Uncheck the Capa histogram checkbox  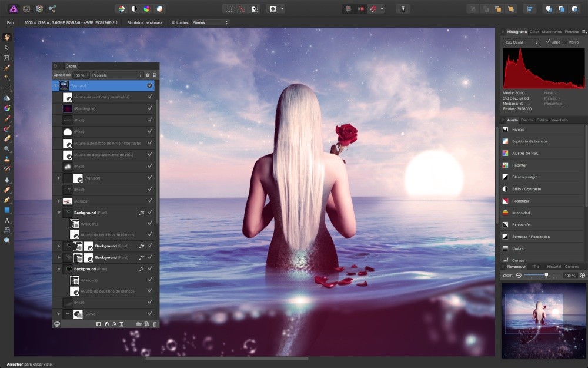pyautogui.click(x=548, y=42)
